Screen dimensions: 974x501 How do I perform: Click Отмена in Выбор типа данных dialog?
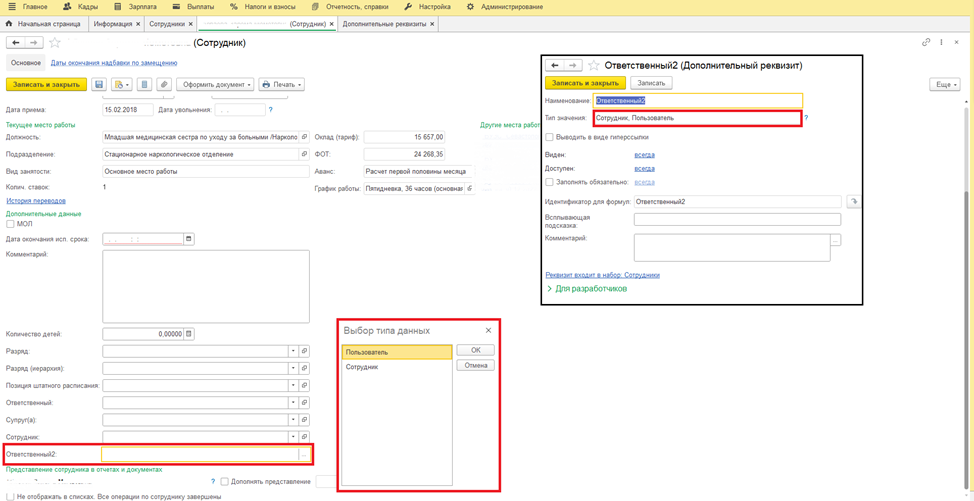pos(476,366)
